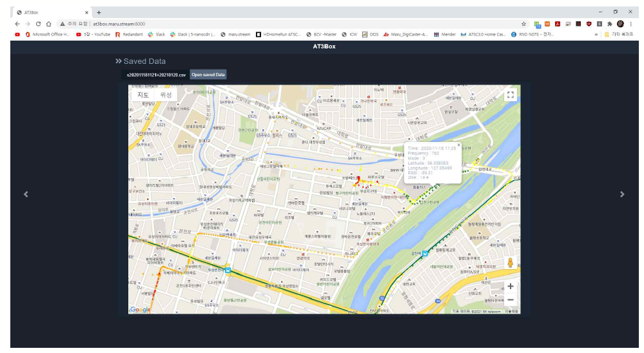Bookmark this page with the star icon
The width and height of the screenshot is (644, 353).
click(x=523, y=24)
